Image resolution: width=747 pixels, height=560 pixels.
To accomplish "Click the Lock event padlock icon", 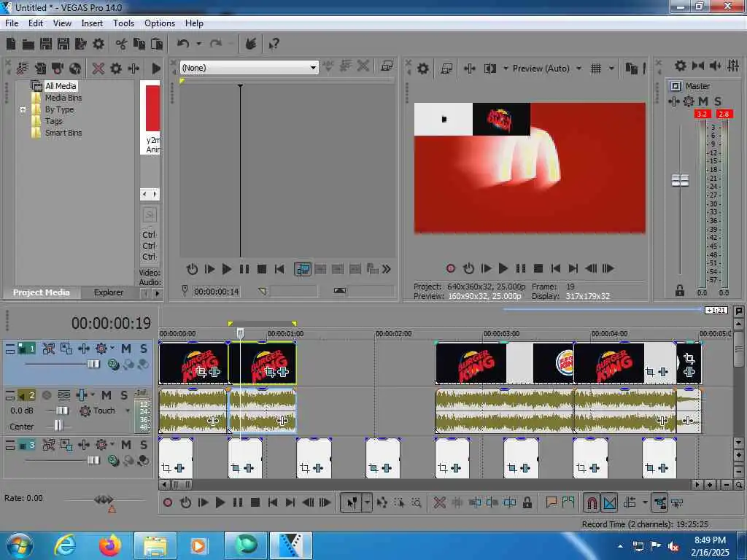I will 527,502.
